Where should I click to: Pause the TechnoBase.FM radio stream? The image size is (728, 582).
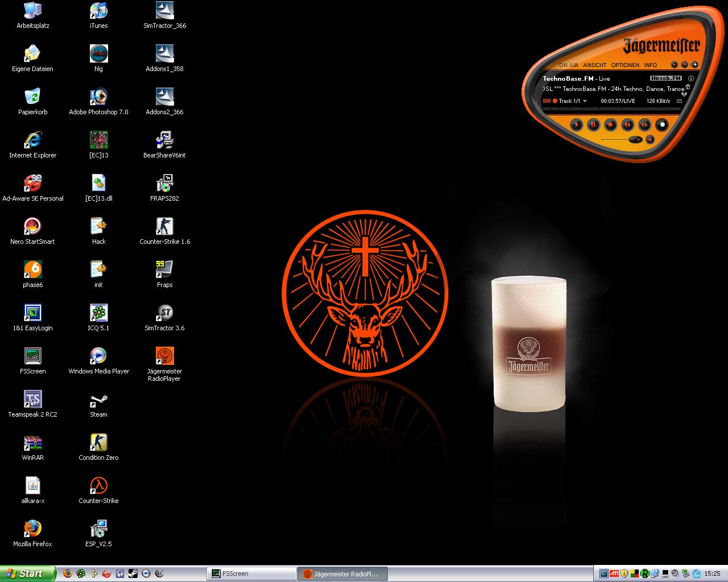[x=593, y=124]
